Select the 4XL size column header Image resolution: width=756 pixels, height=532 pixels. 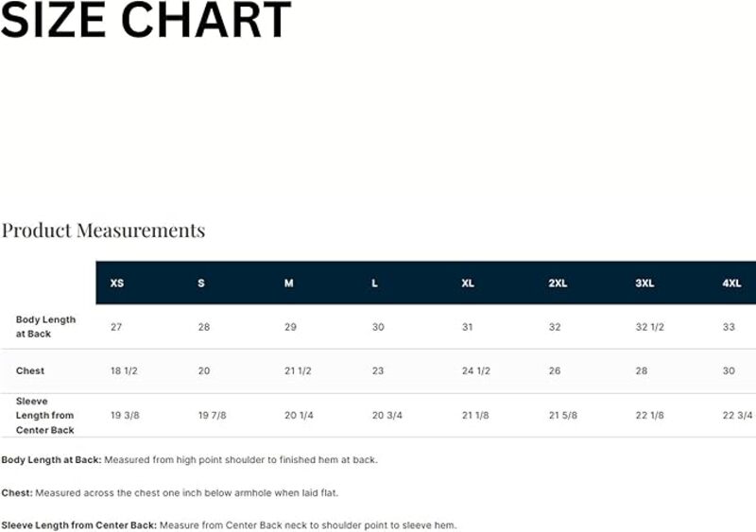coord(731,283)
